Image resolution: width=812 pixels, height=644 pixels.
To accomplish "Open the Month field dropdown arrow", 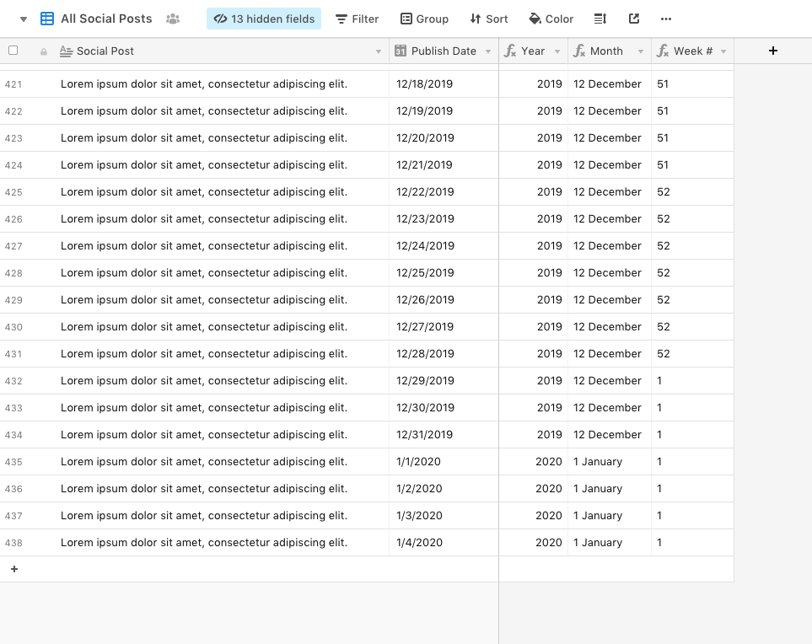I will 641,51.
